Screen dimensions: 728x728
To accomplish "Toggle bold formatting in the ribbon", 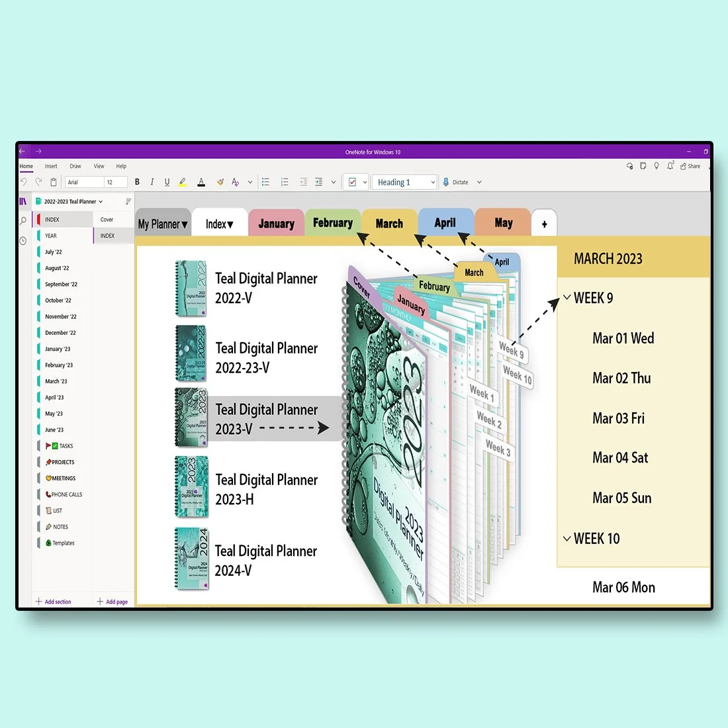I will [137, 182].
